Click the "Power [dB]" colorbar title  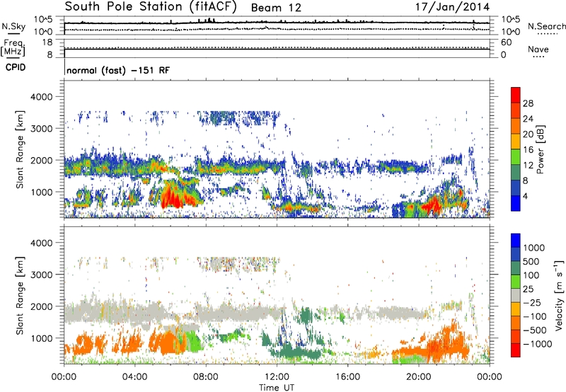click(x=541, y=149)
